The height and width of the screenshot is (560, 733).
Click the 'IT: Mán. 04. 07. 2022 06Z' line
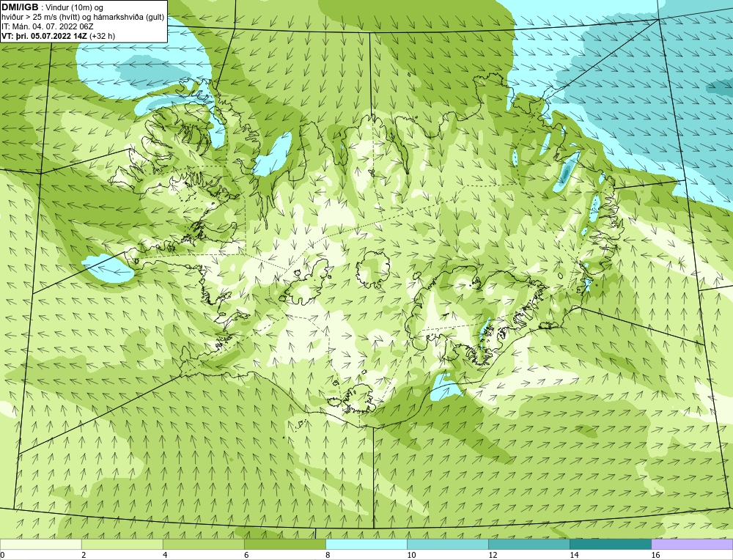pos(47,26)
